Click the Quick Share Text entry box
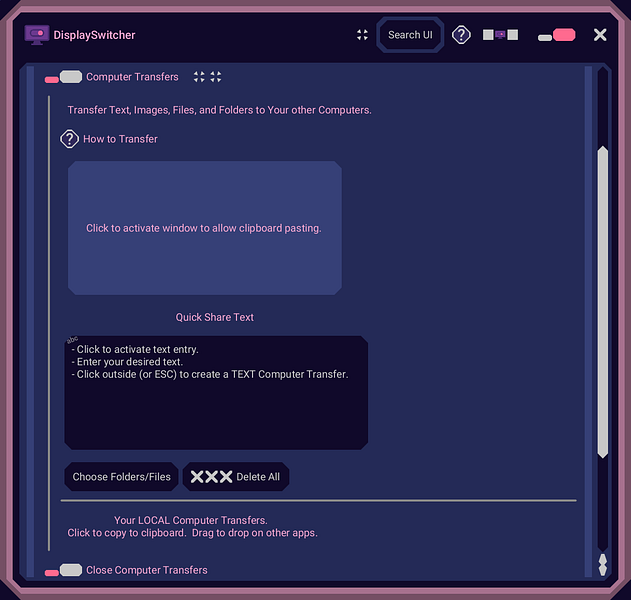 (x=216, y=393)
